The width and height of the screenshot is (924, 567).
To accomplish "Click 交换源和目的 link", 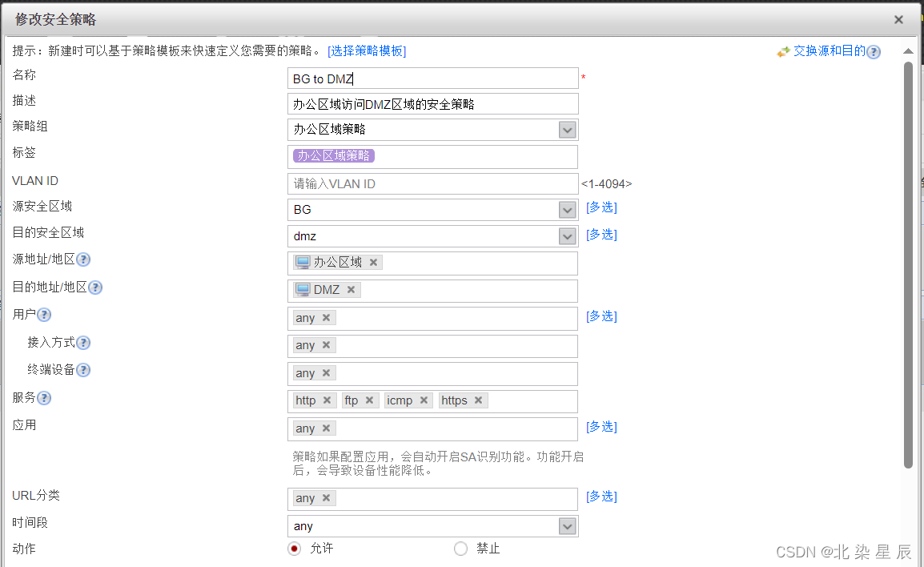I will point(830,51).
